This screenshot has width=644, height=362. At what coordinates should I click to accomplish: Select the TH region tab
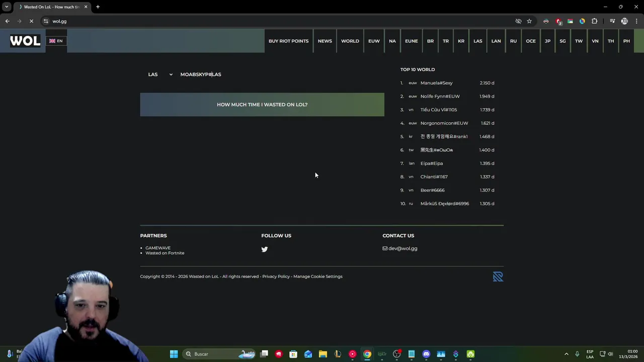611,41
